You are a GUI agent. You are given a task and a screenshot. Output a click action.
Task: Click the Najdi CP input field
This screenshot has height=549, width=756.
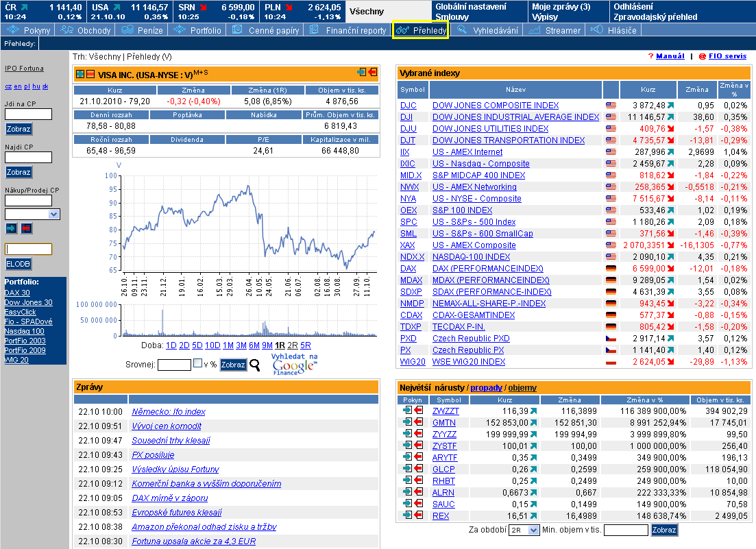click(28, 157)
